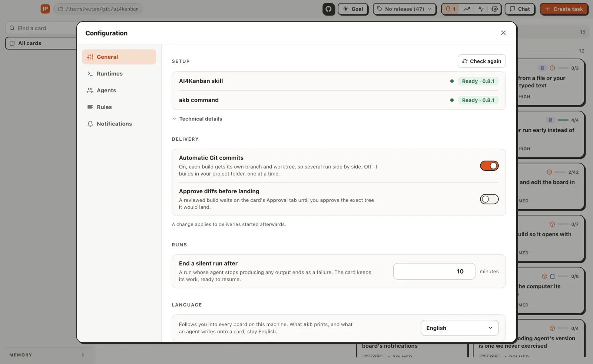
Task: Open the English language dropdown
Action: coord(460,328)
